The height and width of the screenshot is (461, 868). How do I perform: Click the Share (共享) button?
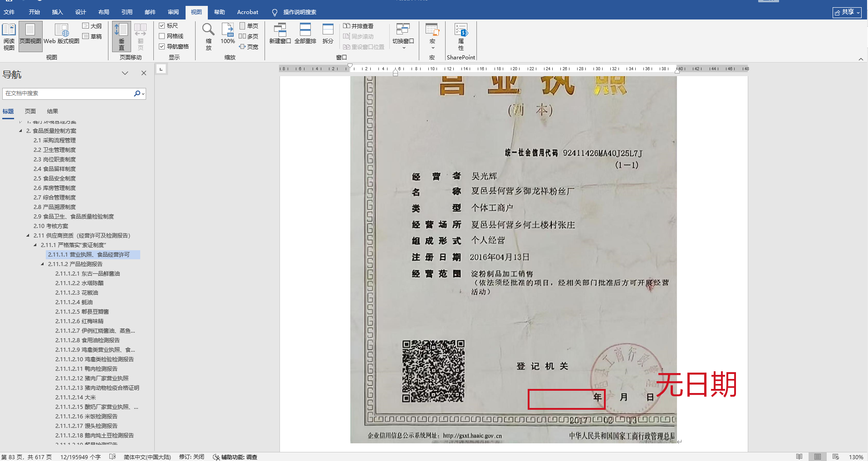click(x=847, y=12)
